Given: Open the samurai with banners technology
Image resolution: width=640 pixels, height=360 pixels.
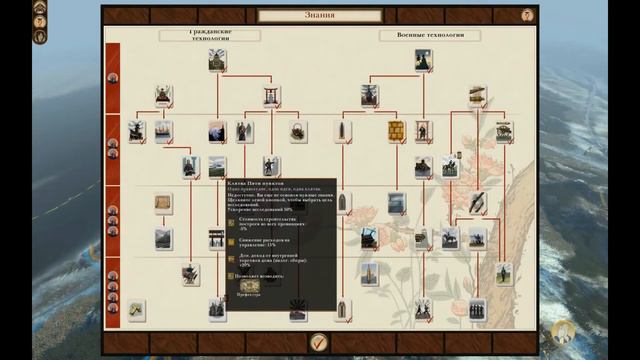Looking at the screenshot, I should tap(191, 274).
